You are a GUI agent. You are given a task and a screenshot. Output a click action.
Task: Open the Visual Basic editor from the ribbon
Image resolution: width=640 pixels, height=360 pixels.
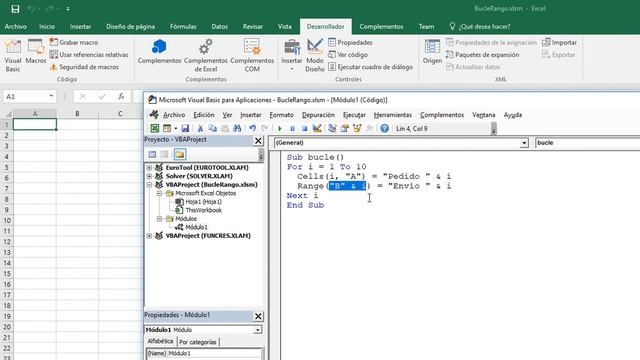tap(13, 56)
